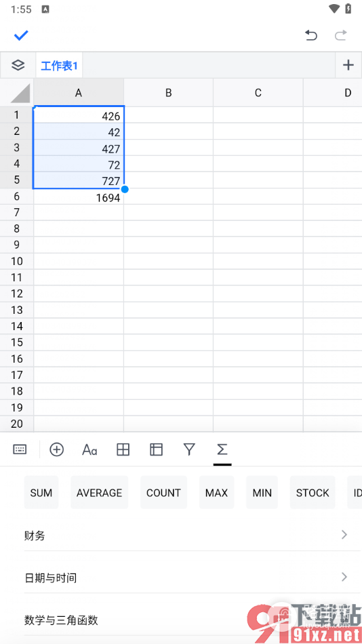Insert the SUM function
The image size is (362, 644).
pyautogui.click(x=41, y=492)
